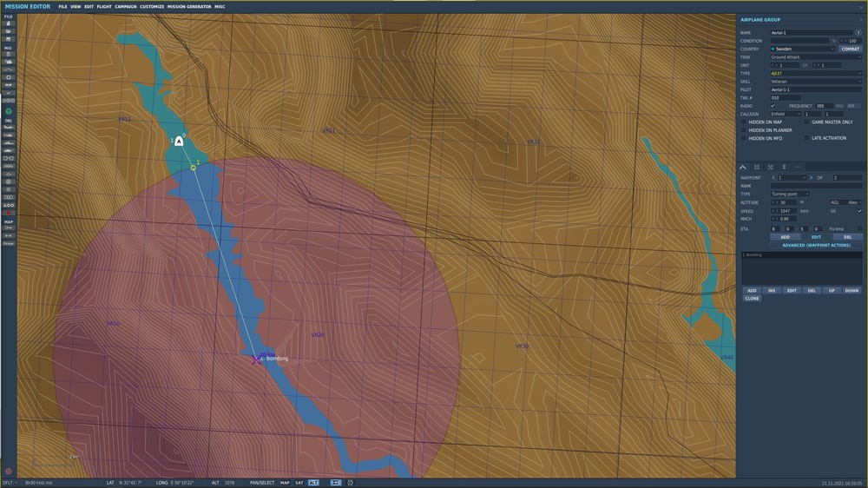This screenshot has height=488, width=868.
Task: Click the CLONE action button
Action: pos(752,298)
